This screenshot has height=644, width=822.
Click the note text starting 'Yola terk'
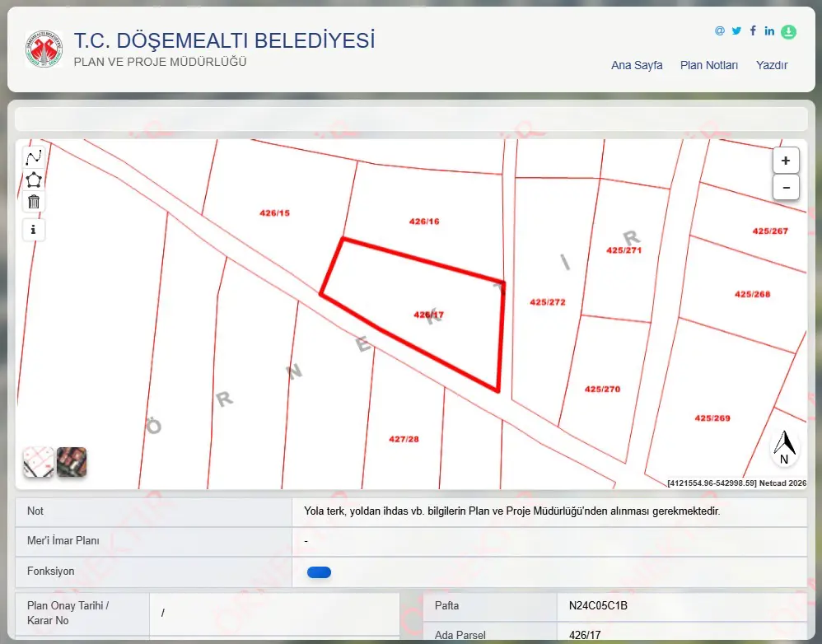pos(512,511)
